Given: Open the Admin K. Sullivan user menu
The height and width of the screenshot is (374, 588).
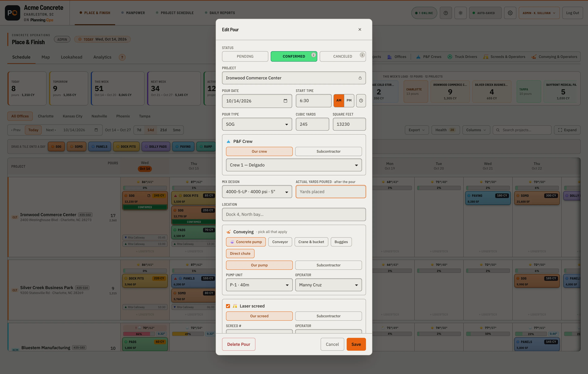Looking at the screenshot, I should [x=539, y=13].
